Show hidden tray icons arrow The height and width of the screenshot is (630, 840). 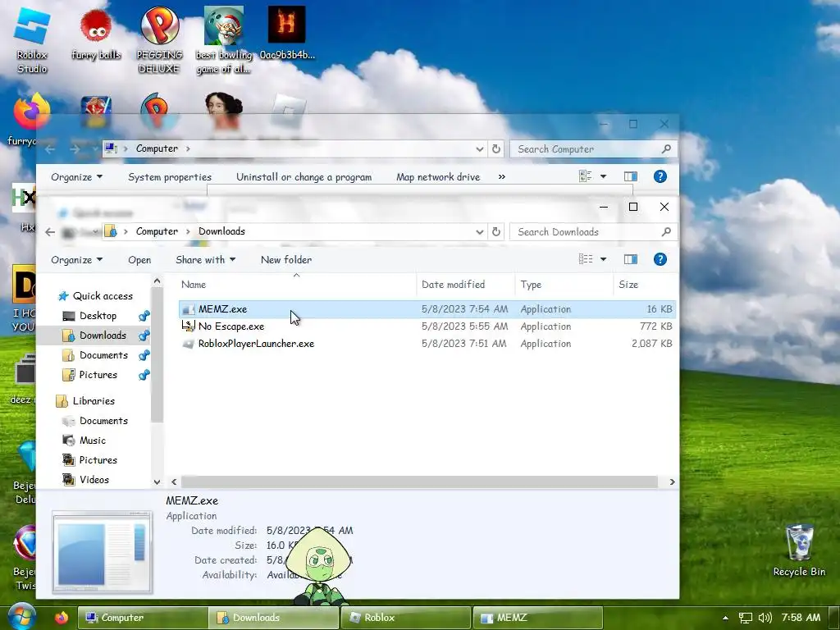click(x=725, y=618)
